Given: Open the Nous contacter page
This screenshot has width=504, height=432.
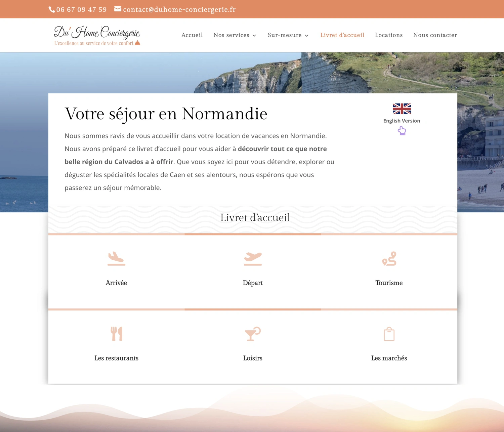Looking at the screenshot, I should click(435, 35).
